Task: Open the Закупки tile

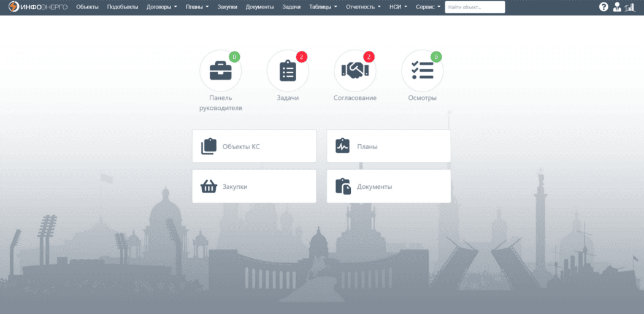Action: tap(255, 186)
